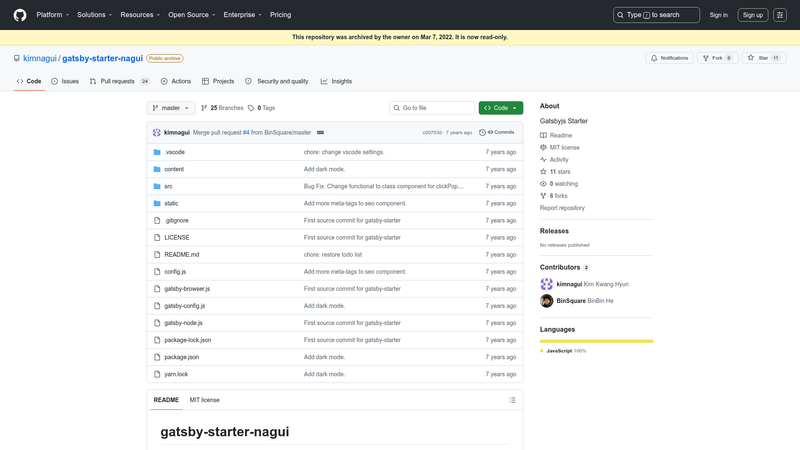The image size is (800, 450).
Task: Open the MIT license scale link in About
Action: tap(560, 147)
